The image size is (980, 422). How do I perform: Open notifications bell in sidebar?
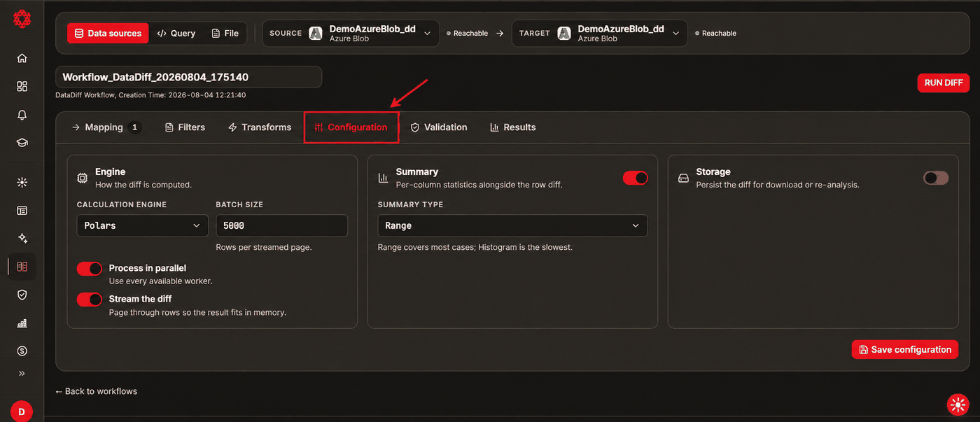click(22, 115)
